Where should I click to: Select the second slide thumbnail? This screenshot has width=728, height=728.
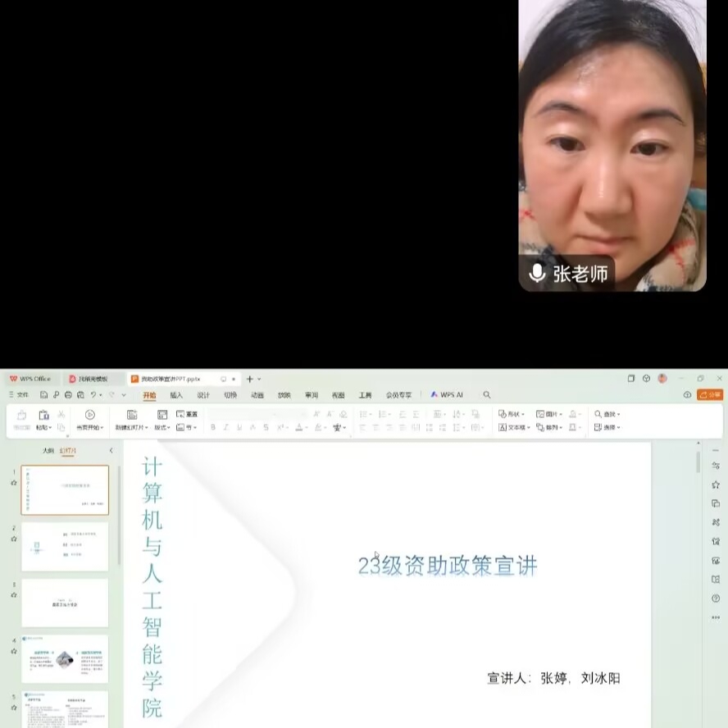coord(65,547)
